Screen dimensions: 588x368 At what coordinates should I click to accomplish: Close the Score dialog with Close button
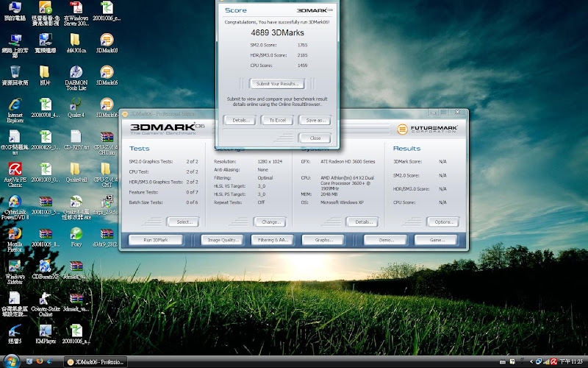315,138
